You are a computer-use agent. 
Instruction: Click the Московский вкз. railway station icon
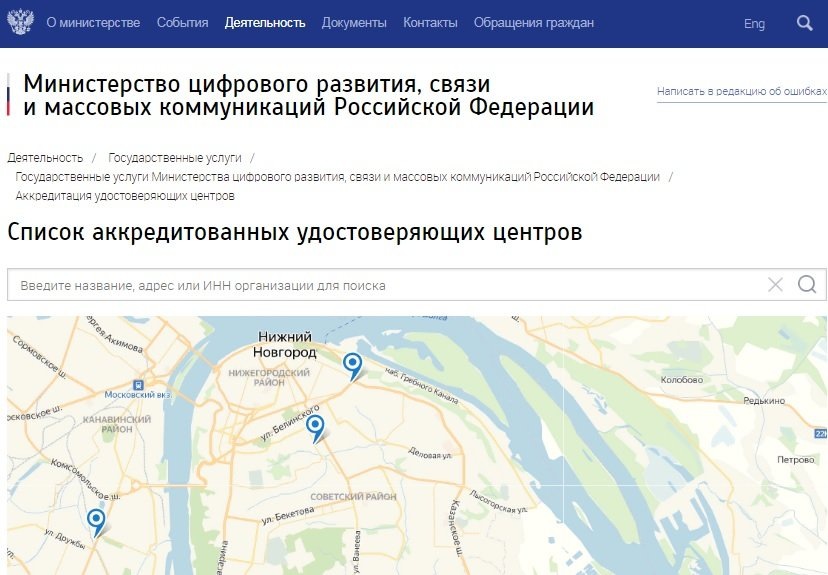tap(138, 385)
